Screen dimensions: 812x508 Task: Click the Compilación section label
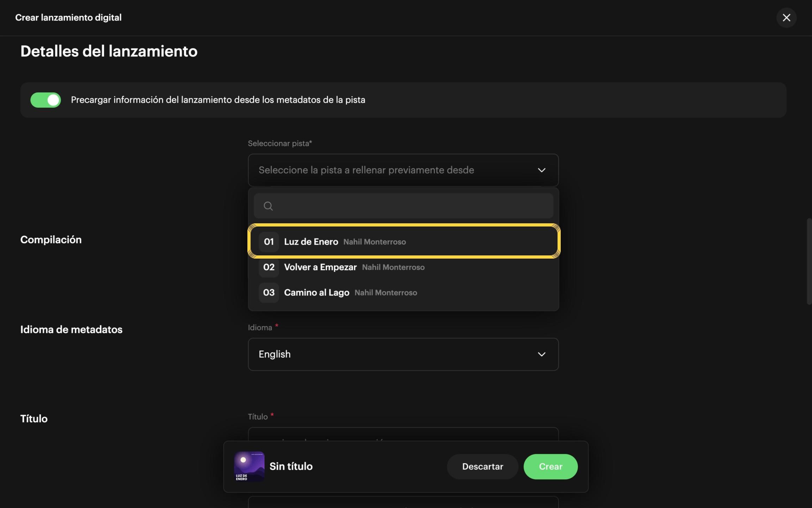[x=51, y=240]
